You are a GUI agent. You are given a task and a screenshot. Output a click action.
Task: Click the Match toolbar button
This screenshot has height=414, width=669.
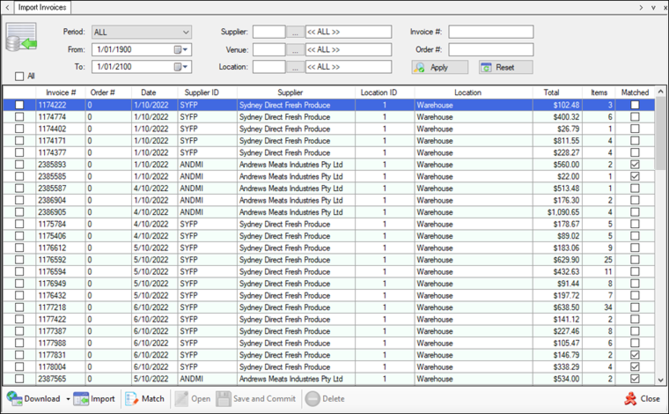145,399
